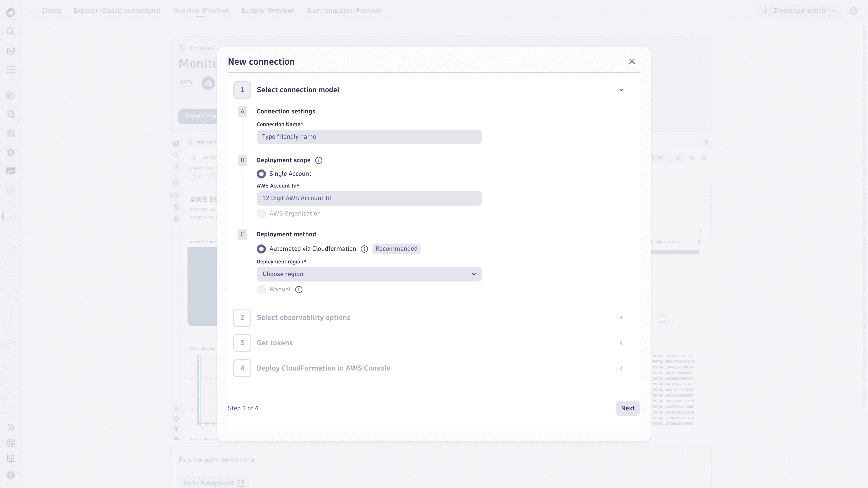This screenshot has height=488, width=868.
Task: Open the Choose region dropdown
Action: coord(369,274)
